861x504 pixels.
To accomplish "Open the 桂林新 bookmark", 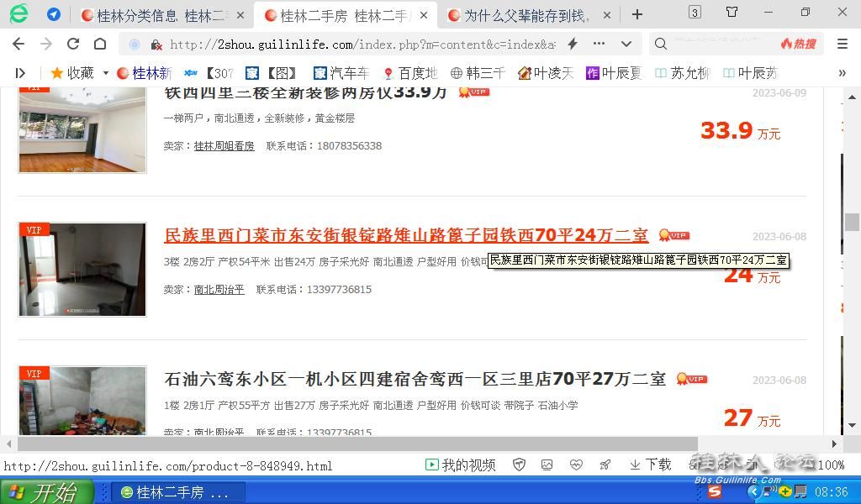I will coord(145,73).
